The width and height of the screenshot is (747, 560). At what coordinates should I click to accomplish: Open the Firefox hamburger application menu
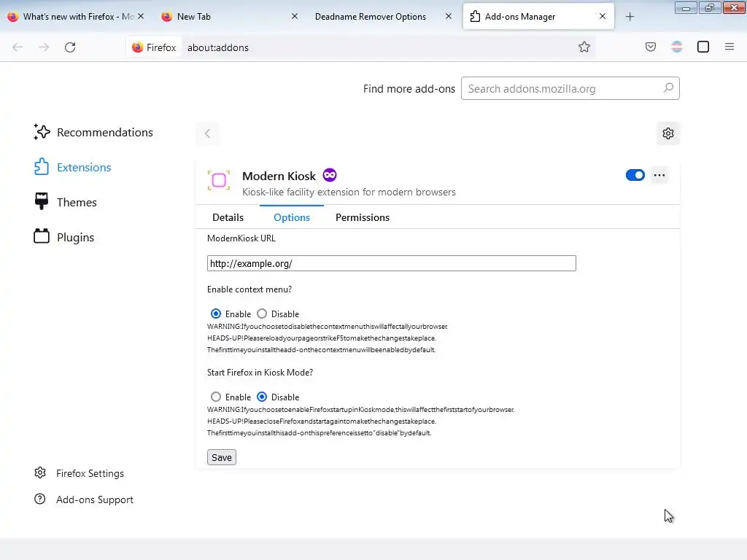pyautogui.click(x=729, y=47)
